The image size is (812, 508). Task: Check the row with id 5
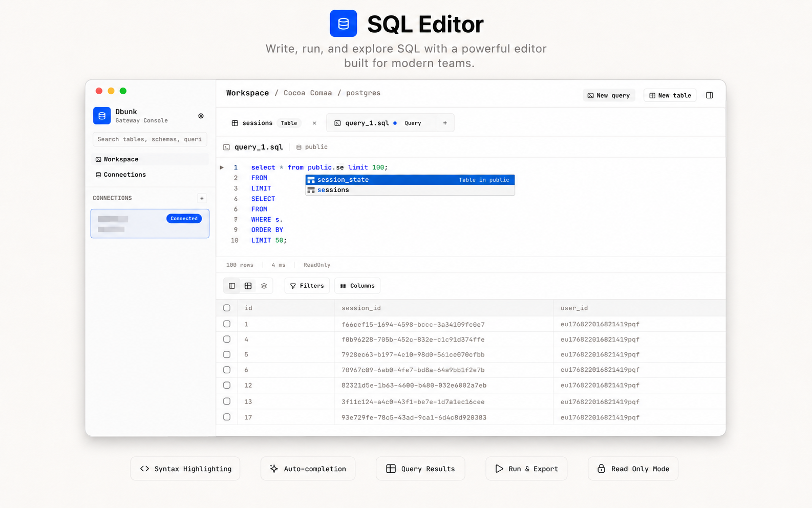[227, 354]
